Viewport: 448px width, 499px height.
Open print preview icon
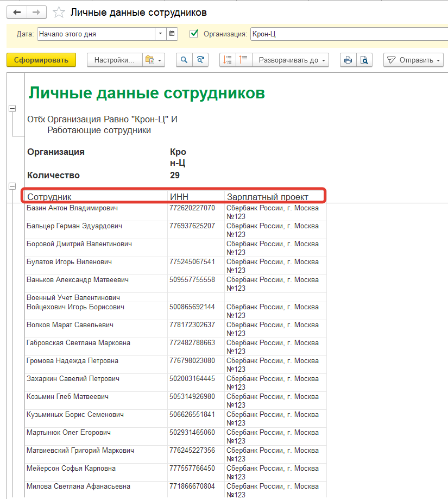pos(364,60)
